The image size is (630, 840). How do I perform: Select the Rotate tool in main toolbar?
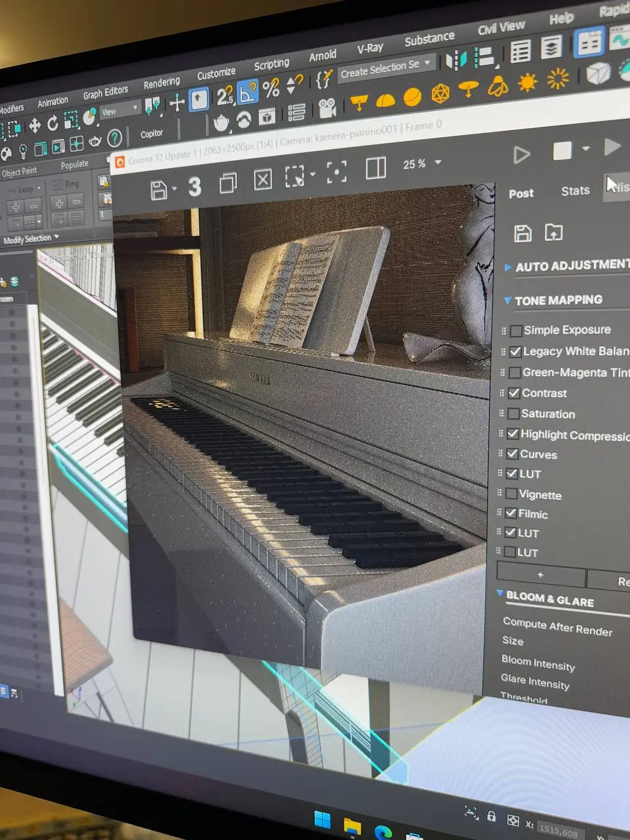52,123
